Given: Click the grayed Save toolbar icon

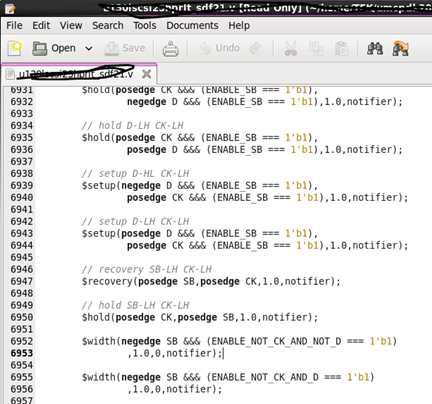Looking at the screenshot, I should (125, 48).
